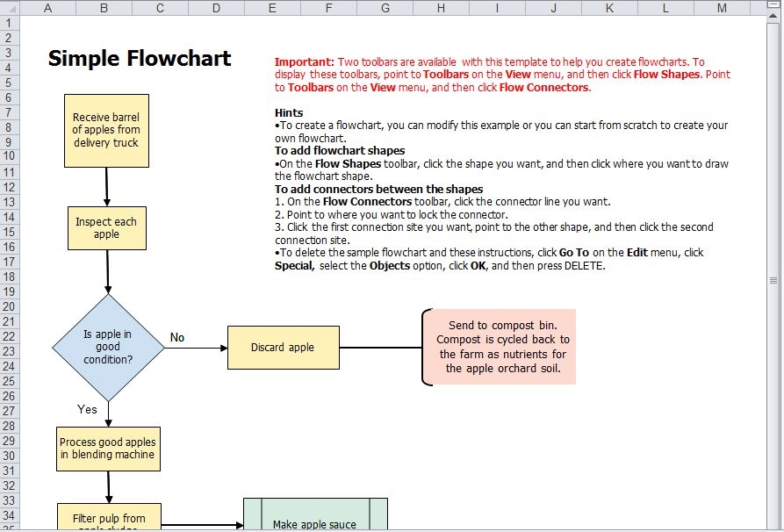
Task: Click the 'Is apple in good condition?' decision diamond
Action: (108, 347)
